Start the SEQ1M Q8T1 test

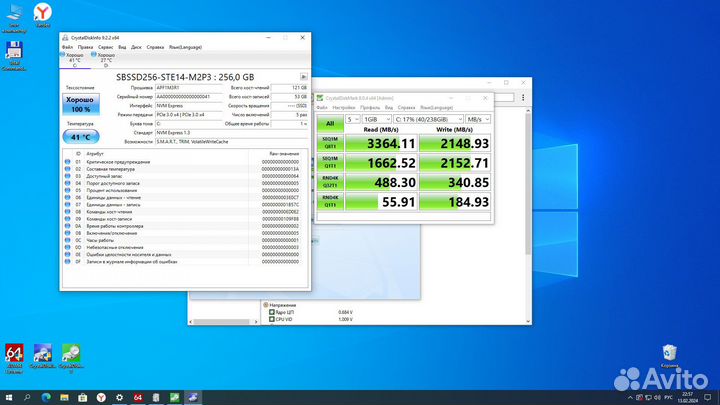pyautogui.click(x=329, y=142)
